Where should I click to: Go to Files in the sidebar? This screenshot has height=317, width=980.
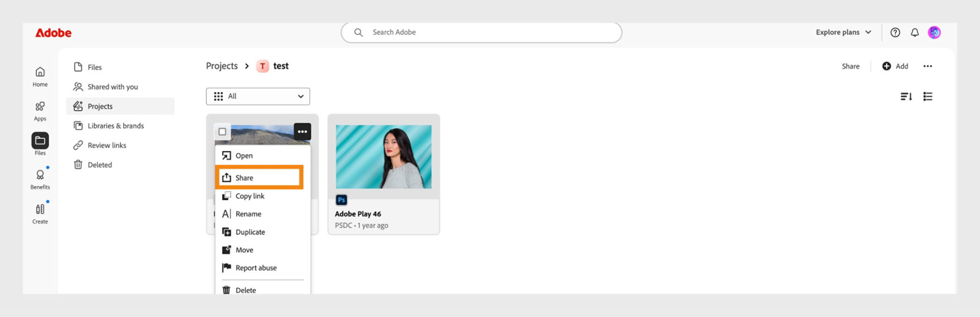[120, 67]
